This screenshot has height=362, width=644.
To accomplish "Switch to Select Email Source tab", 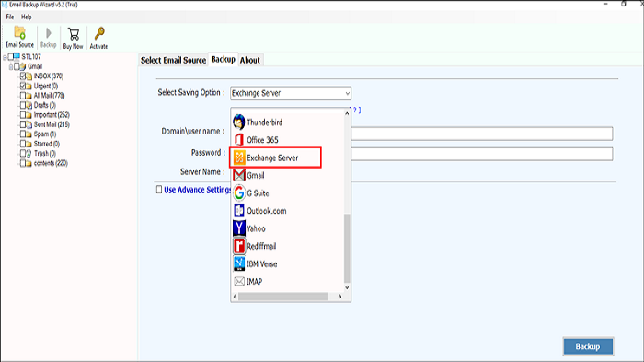I will [173, 60].
